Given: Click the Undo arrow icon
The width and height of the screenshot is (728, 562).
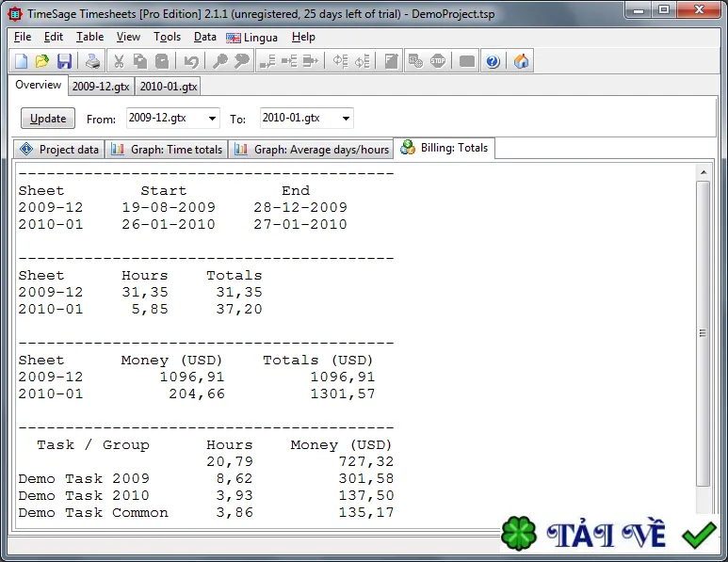Looking at the screenshot, I should pos(191,61).
